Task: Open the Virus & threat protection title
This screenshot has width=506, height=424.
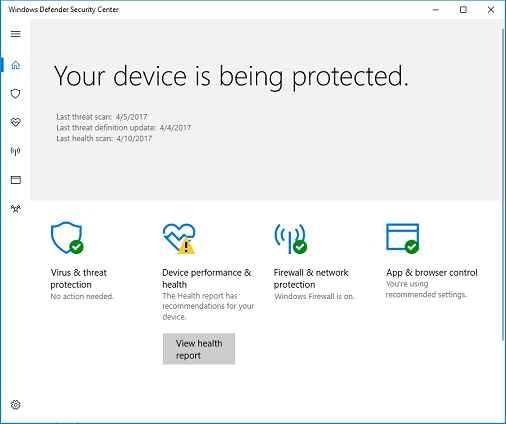Action: (79, 279)
